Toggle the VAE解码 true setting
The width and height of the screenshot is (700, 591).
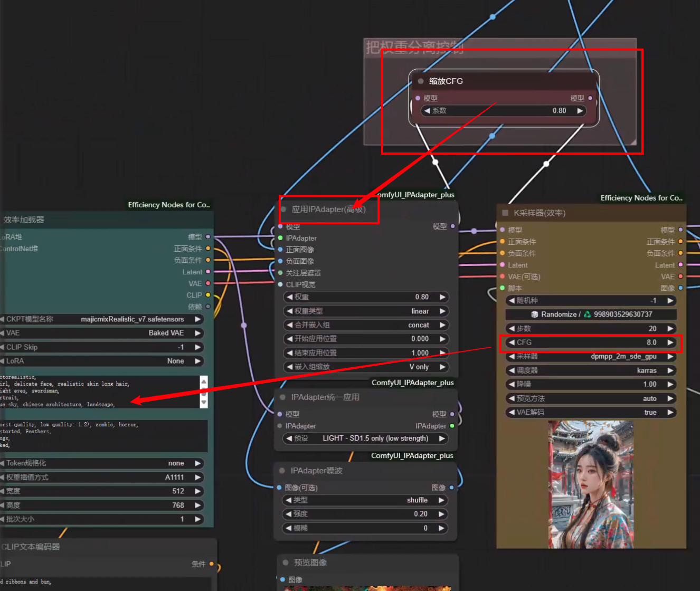click(x=591, y=413)
